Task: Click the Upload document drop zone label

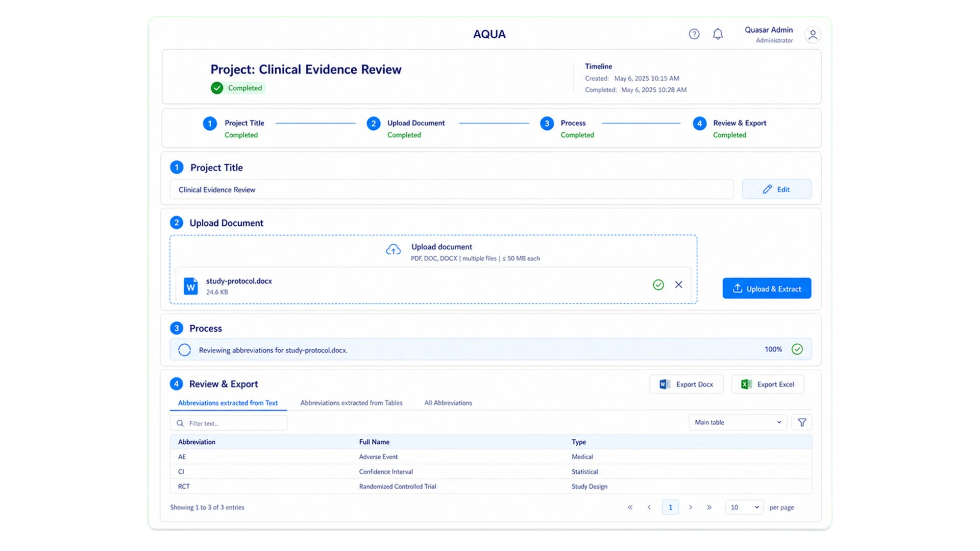Action: click(x=441, y=247)
